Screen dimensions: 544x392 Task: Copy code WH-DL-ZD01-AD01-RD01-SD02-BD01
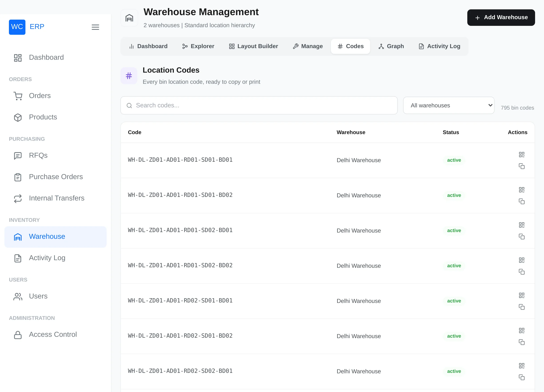[521, 237]
